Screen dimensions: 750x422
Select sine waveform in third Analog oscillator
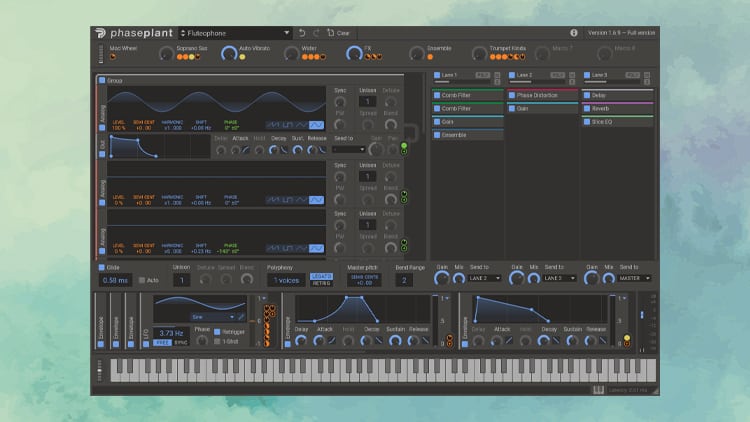pos(316,248)
